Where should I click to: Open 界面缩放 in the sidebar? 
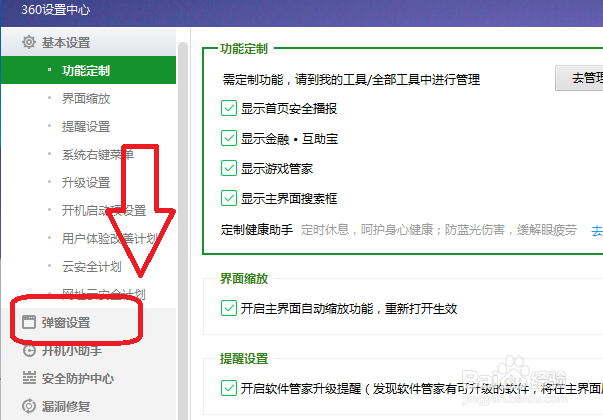[x=88, y=98]
